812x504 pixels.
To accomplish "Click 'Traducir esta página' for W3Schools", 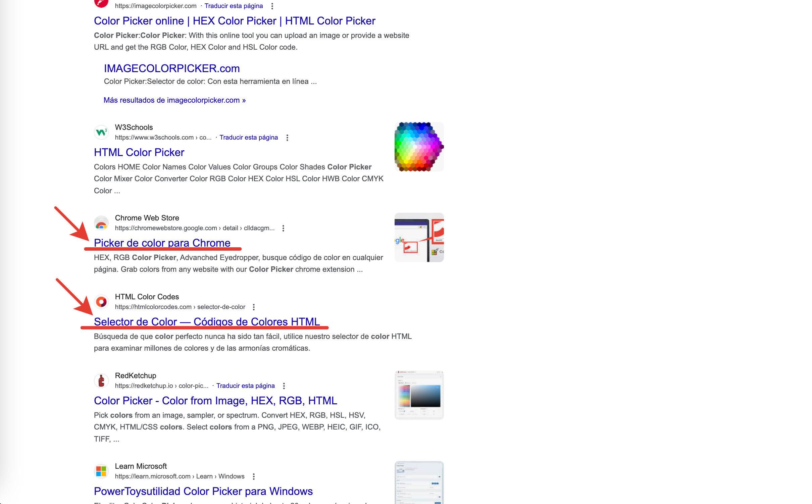I will click(249, 137).
